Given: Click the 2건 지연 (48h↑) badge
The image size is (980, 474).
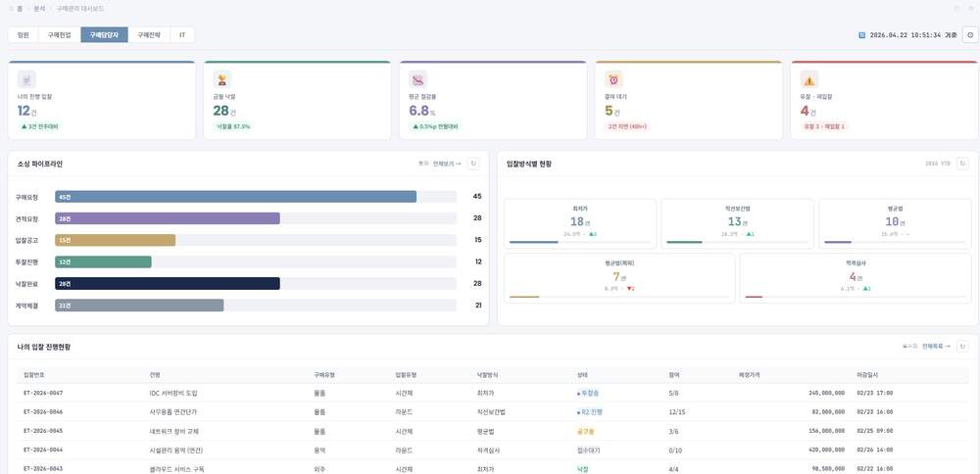Looking at the screenshot, I should [x=627, y=126].
